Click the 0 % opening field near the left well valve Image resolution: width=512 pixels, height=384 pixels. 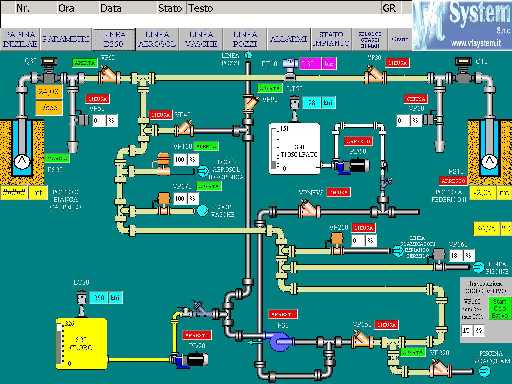105,120
